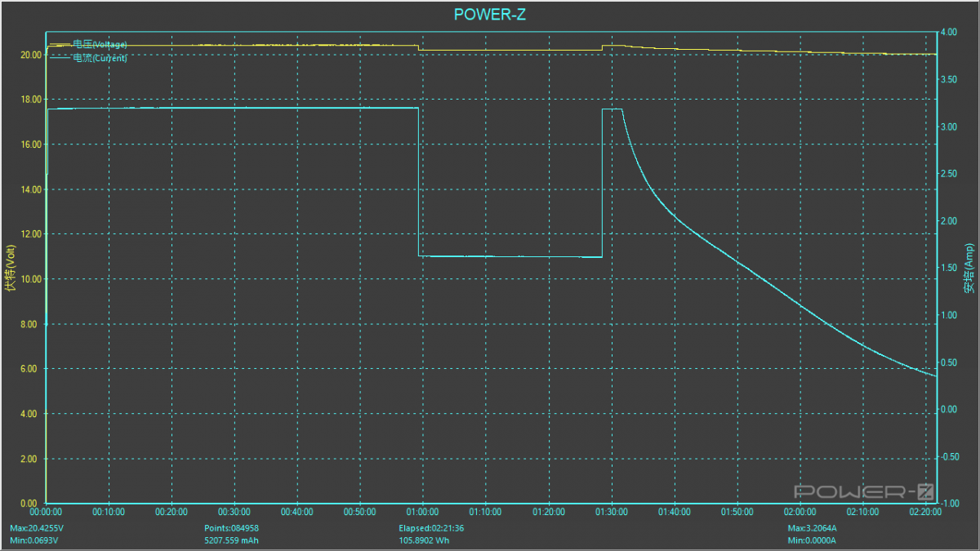The image size is (980, 551).
Task: Click the Points:084958 status value
Action: pyautogui.click(x=232, y=528)
